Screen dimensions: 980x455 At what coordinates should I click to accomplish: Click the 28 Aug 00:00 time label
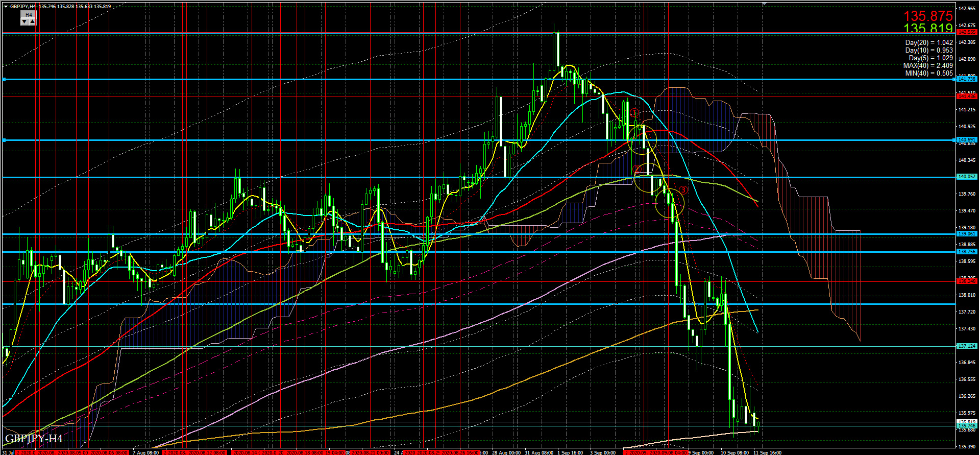[x=506, y=452]
